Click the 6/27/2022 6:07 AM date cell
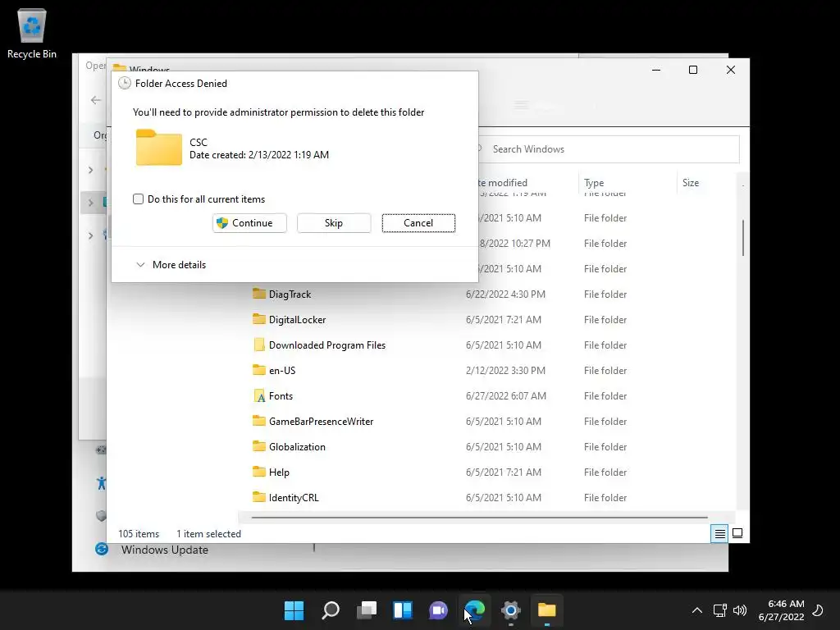 tap(506, 396)
